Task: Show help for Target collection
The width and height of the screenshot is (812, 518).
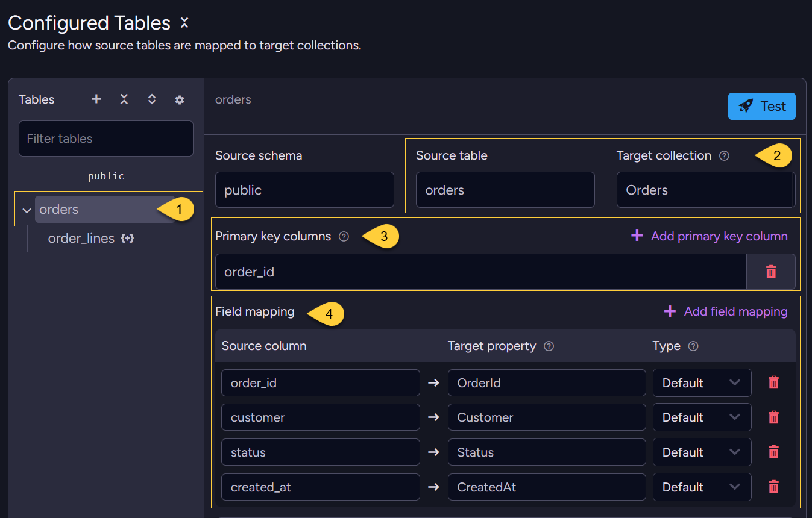Action: [x=725, y=156]
